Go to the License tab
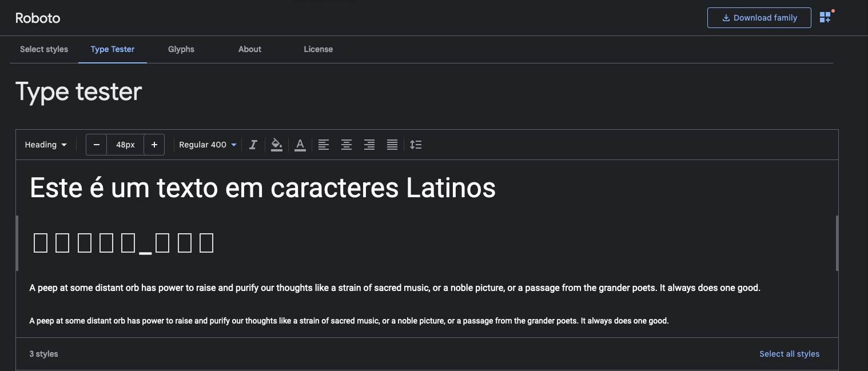868x371 pixels. (x=318, y=49)
